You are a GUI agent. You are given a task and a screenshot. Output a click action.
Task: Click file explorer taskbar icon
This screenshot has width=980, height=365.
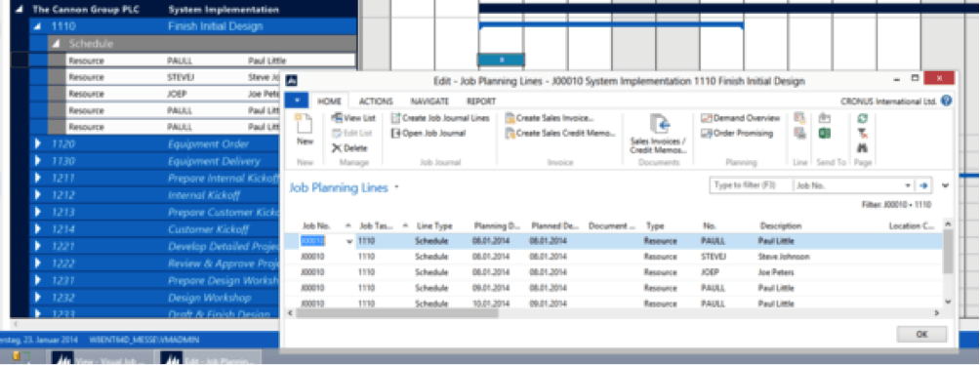pyautogui.click(x=20, y=358)
